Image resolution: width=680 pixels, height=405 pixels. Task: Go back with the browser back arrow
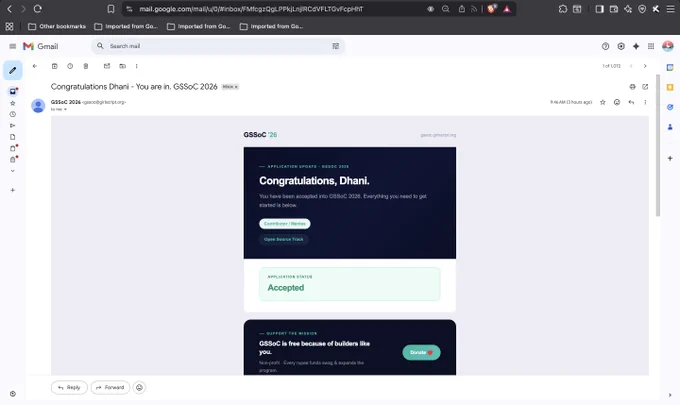pyautogui.click(x=9, y=9)
